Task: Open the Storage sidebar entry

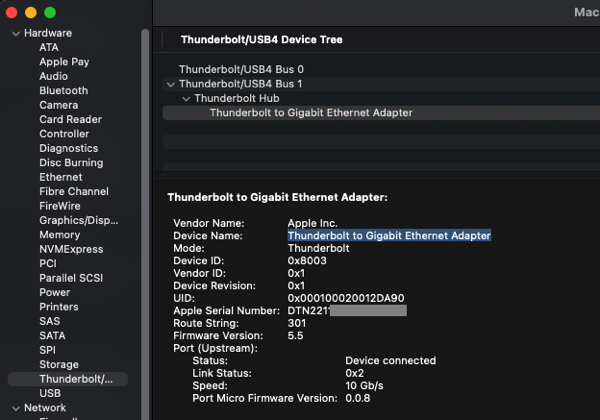Action: tap(59, 365)
